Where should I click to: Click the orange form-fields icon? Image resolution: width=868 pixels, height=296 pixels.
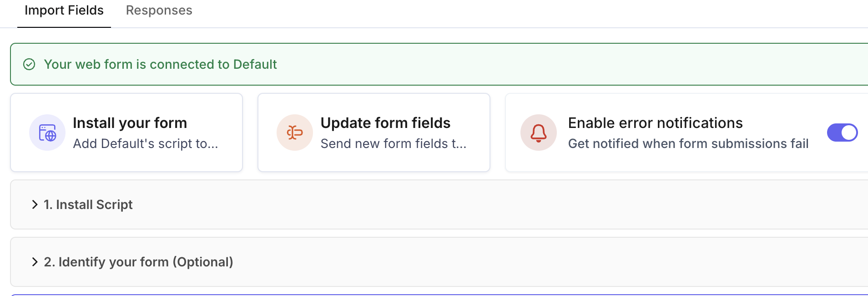(295, 133)
